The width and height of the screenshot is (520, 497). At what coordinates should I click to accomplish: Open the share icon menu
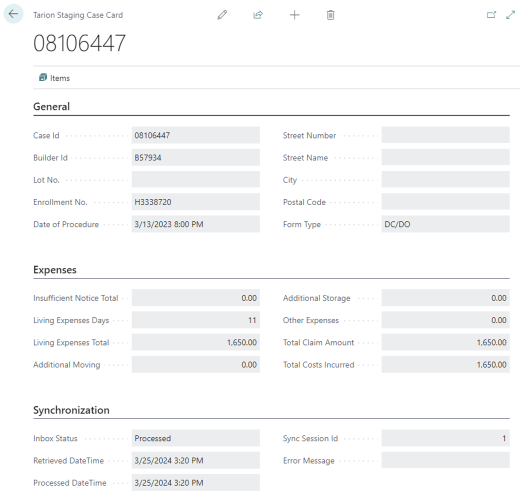coord(258,15)
